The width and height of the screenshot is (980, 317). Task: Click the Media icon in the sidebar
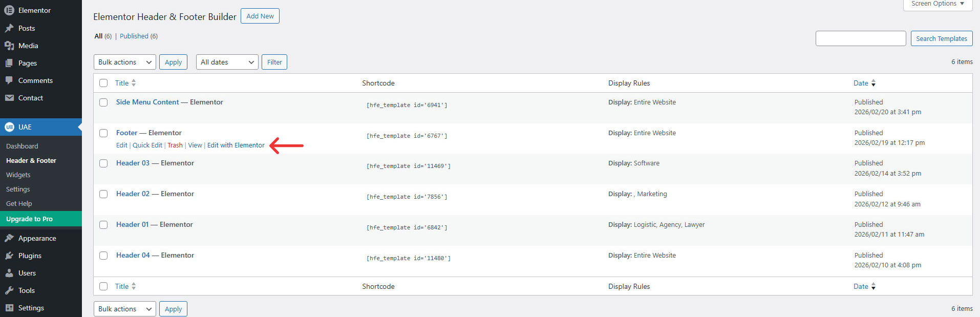[x=9, y=46]
